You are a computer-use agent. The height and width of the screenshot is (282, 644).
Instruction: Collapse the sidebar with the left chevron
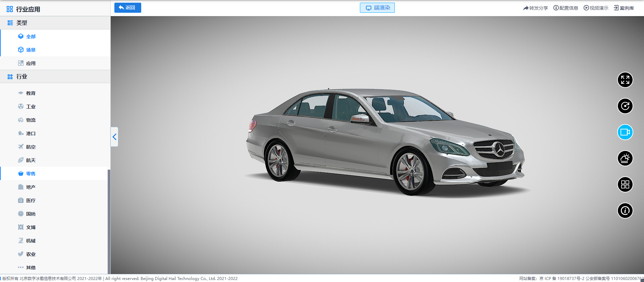click(x=114, y=137)
